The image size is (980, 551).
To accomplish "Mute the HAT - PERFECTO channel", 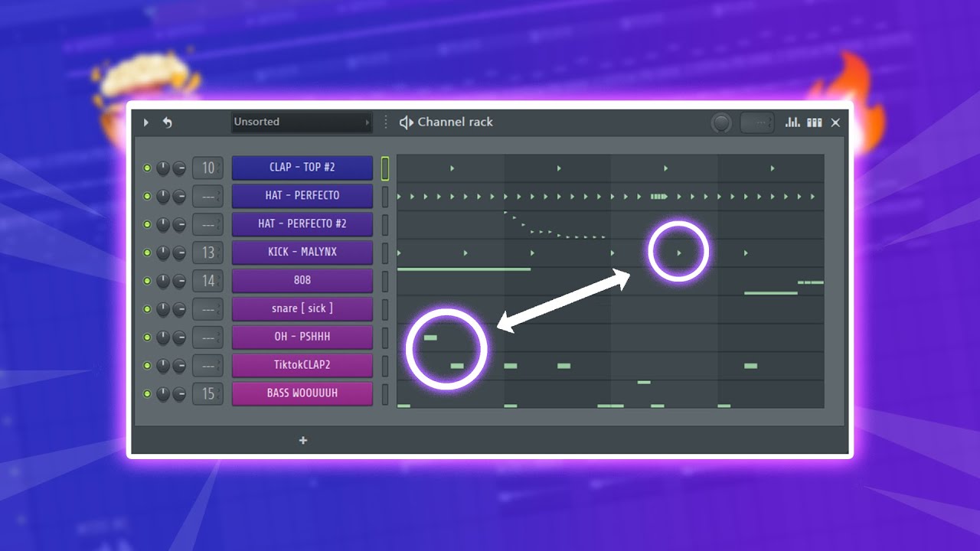I will (x=147, y=196).
